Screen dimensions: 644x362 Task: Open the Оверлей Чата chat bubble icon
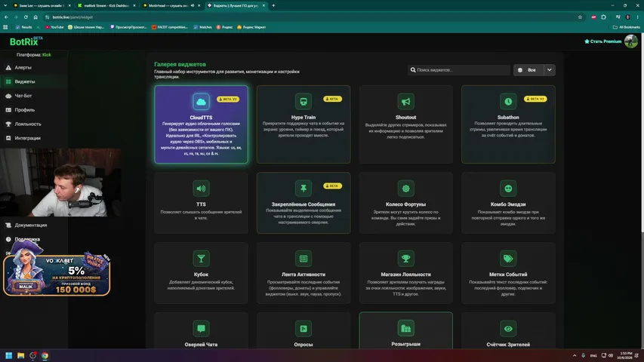click(x=201, y=328)
